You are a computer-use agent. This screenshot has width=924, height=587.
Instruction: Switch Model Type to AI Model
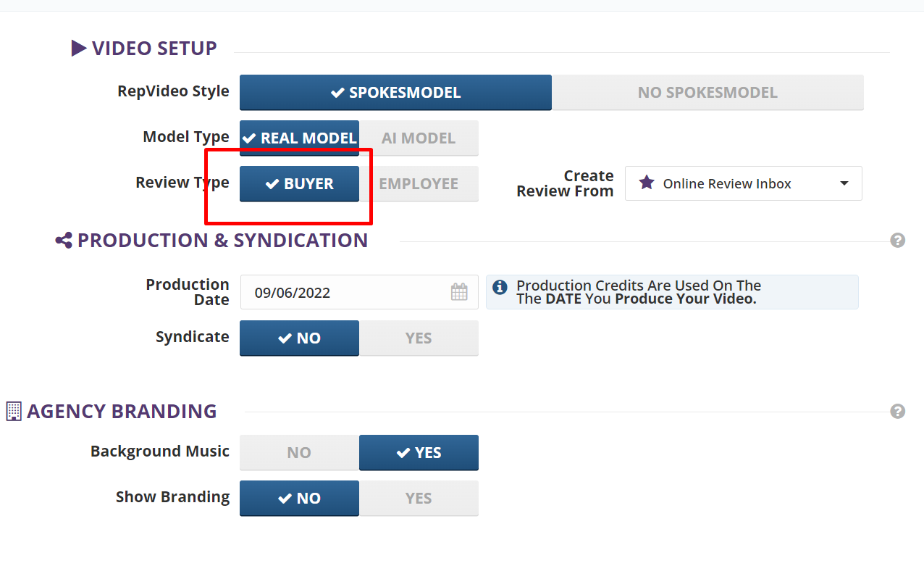(x=419, y=138)
